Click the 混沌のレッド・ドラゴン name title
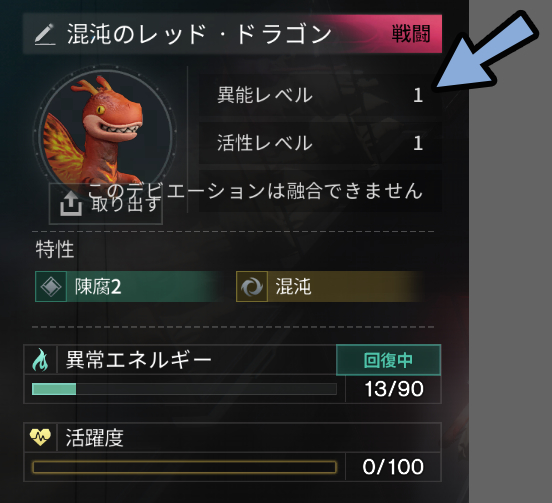 click(x=200, y=34)
